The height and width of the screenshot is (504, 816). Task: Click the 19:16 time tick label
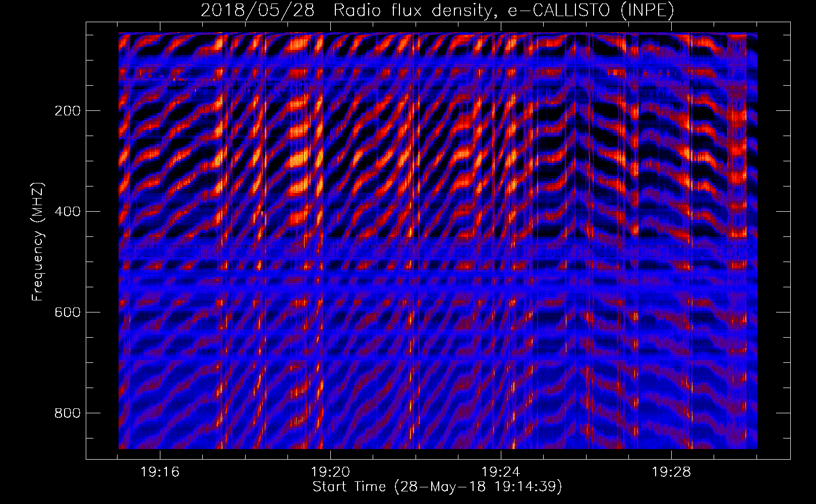[160, 472]
